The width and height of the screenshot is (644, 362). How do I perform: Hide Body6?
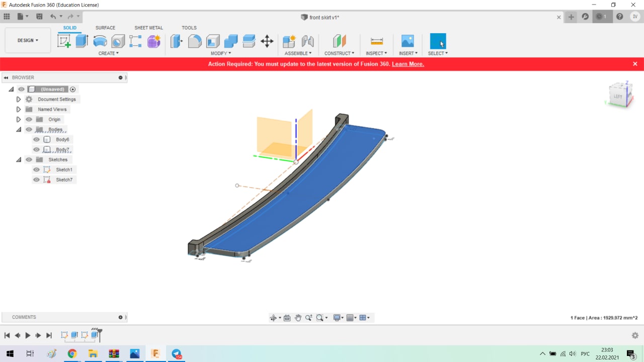(36, 139)
